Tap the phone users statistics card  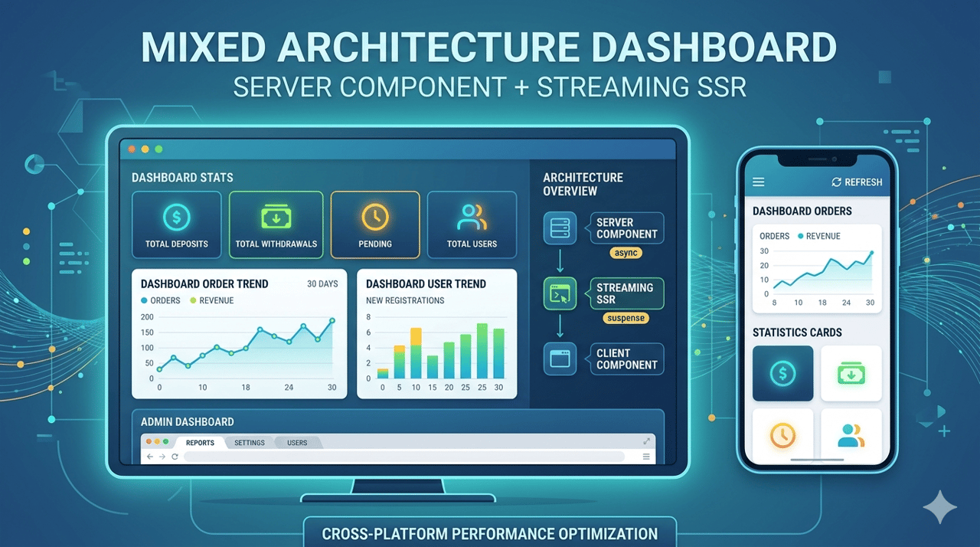[851, 435]
